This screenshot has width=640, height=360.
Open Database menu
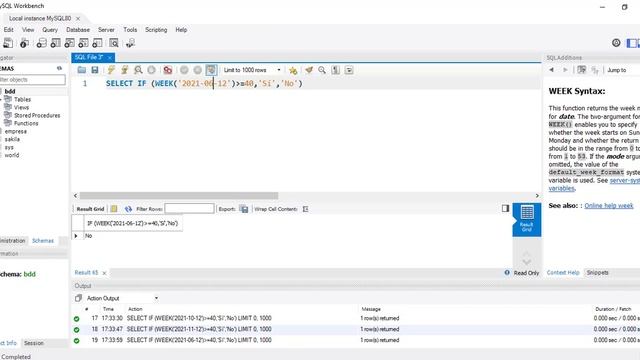point(78,30)
